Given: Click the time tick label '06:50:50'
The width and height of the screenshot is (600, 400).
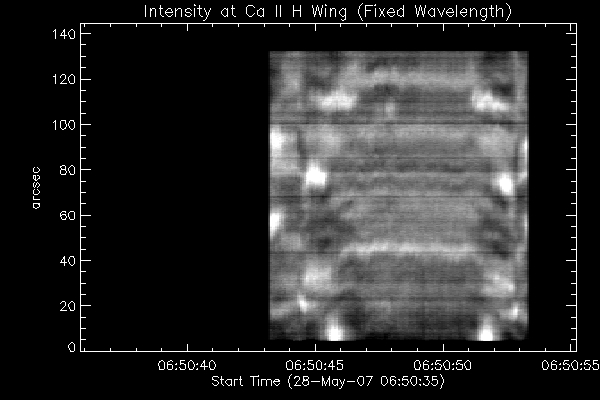Looking at the screenshot, I should click(x=443, y=365).
